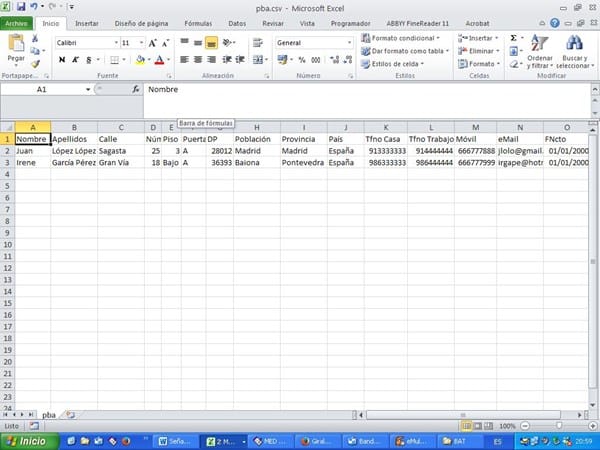Increase font size with the large A icon
Screen dimensions: 600x450
pyautogui.click(x=152, y=43)
